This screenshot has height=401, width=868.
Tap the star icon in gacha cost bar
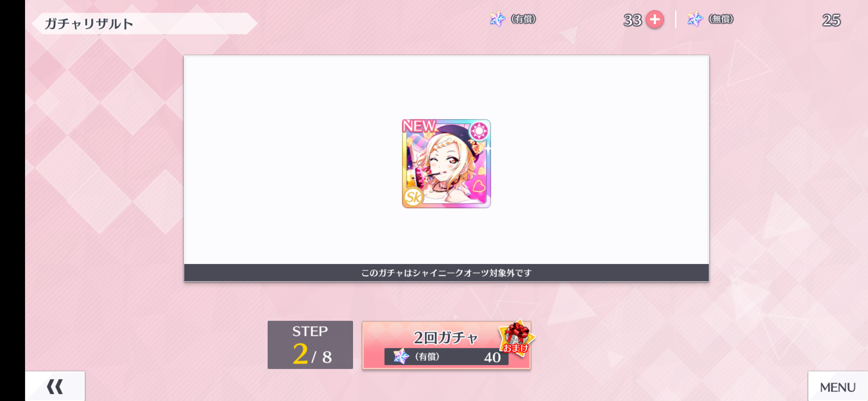(401, 356)
